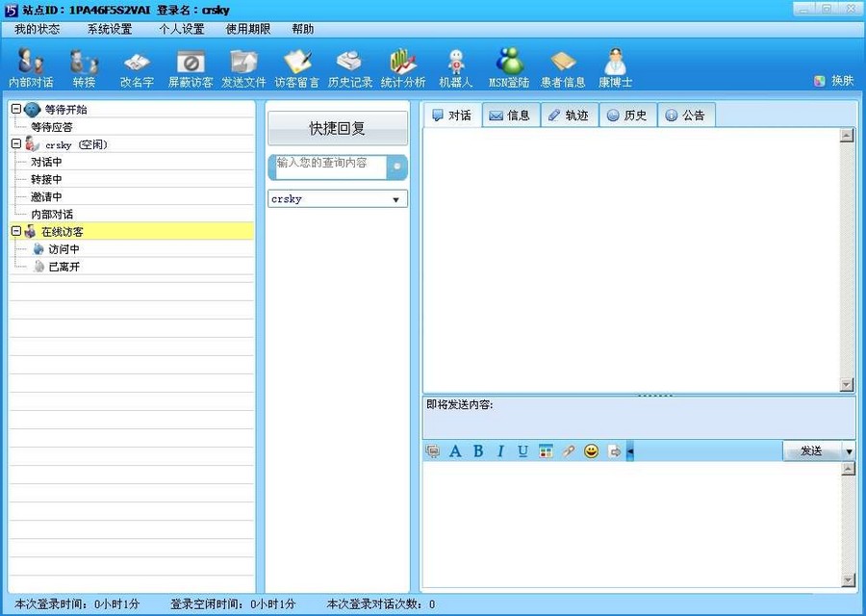Click the search button in query box

click(x=396, y=167)
